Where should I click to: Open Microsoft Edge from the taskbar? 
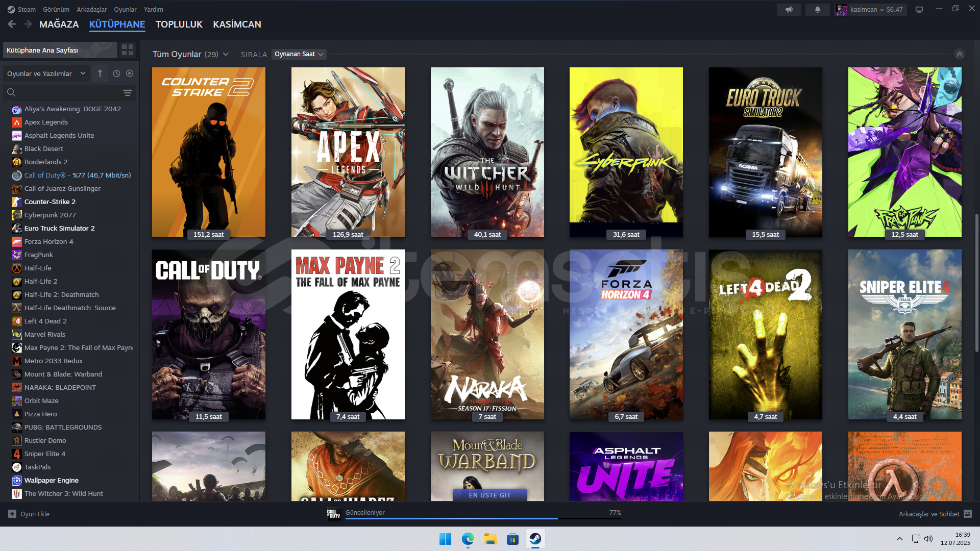(x=468, y=539)
